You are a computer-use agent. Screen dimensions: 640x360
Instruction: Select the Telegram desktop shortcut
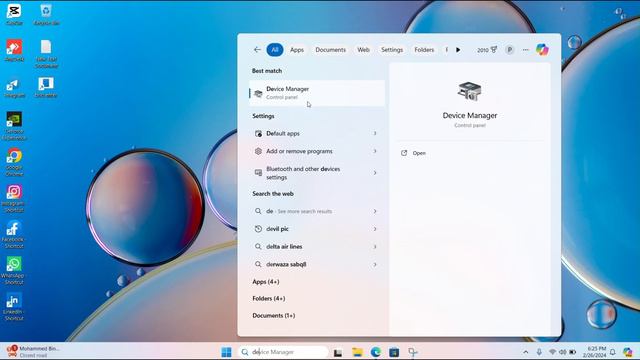point(14,87)
